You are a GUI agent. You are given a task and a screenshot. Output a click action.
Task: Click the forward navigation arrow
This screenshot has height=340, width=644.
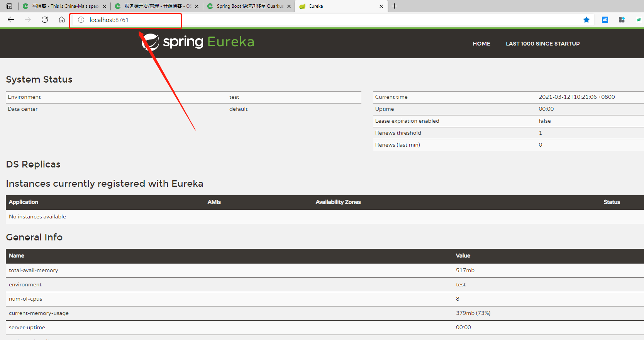pos(28,20)
